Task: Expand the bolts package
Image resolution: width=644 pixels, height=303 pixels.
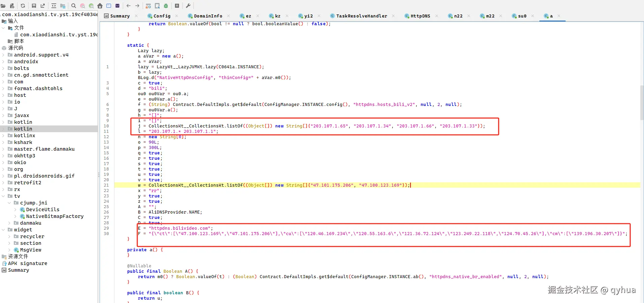Action: point(3,68)
